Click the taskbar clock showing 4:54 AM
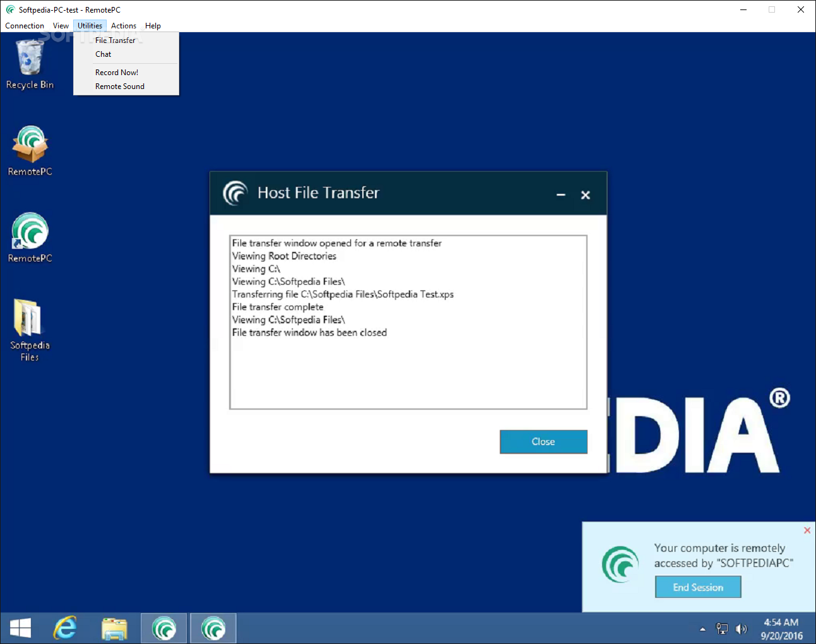Viewport: 816px width, 644px height. pyautogui.click(x=781, y=629)
